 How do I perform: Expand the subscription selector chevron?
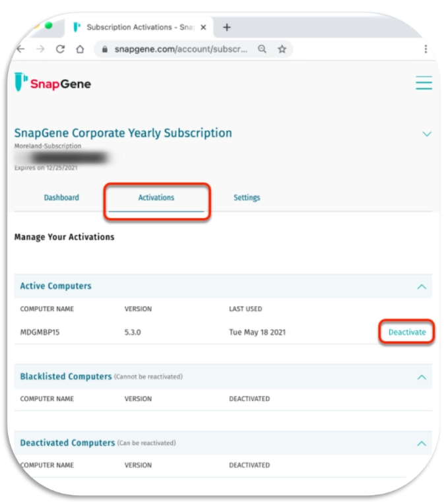coord(426,134)
